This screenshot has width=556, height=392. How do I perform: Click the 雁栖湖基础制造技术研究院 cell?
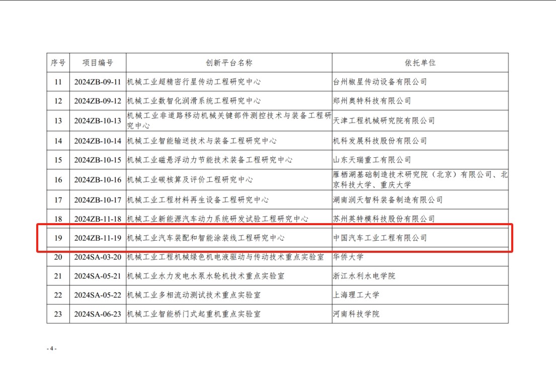420,179
